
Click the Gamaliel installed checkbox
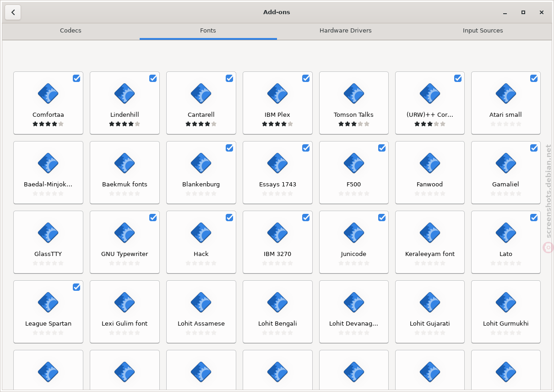(x=534, y=148)
